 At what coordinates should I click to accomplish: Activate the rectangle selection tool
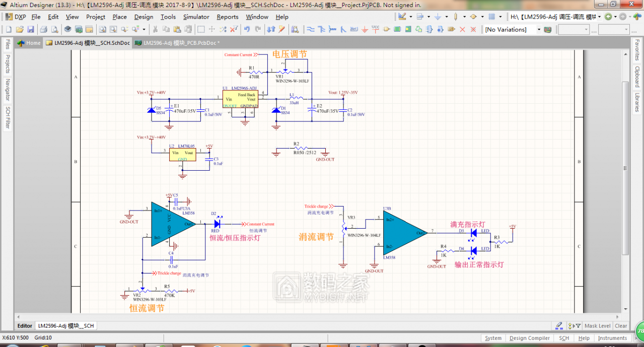[201, 30]
